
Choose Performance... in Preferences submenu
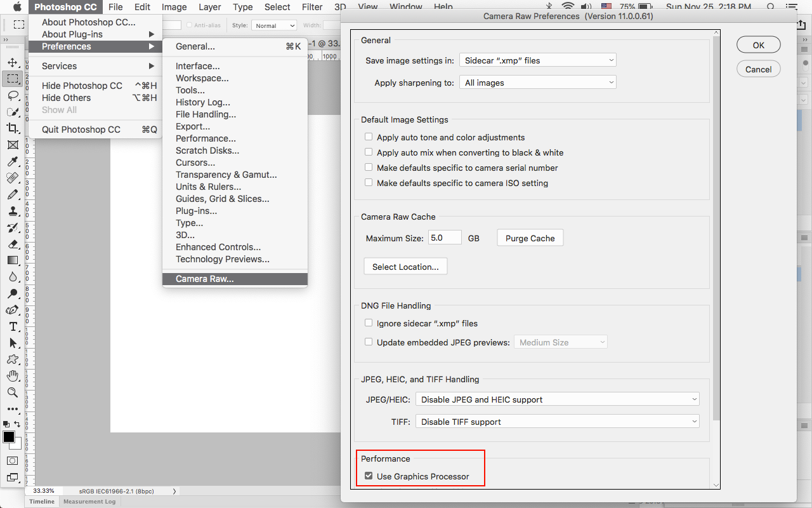(x=235, y=138)
